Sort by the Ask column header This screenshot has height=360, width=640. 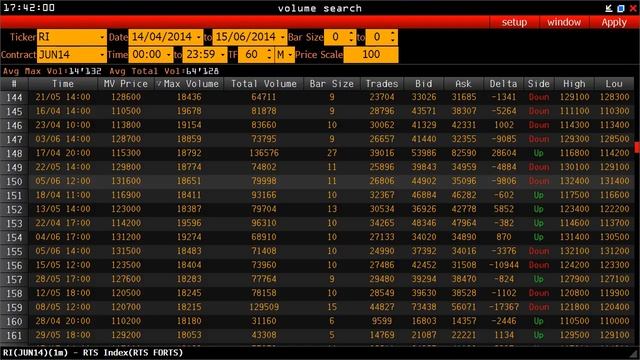pos(463,84)
